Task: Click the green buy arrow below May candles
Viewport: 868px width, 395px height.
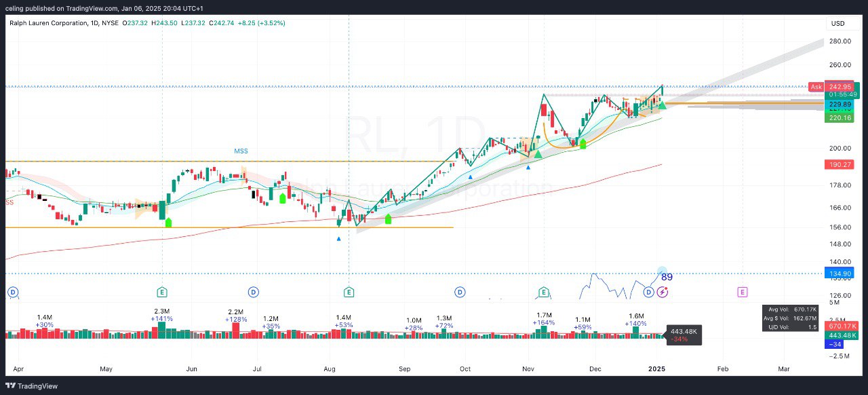Action: click(x=168, y=222)
